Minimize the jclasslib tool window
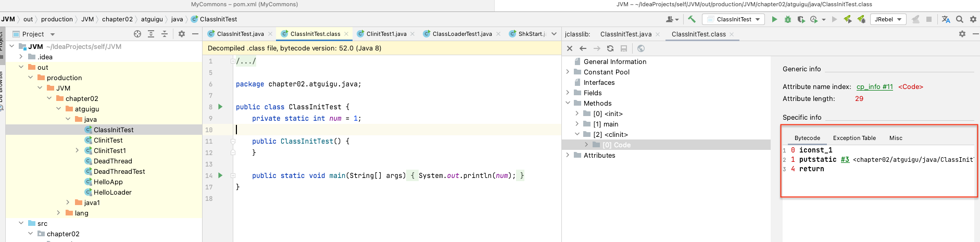The image size is (980, 242). tap(976, 34)
